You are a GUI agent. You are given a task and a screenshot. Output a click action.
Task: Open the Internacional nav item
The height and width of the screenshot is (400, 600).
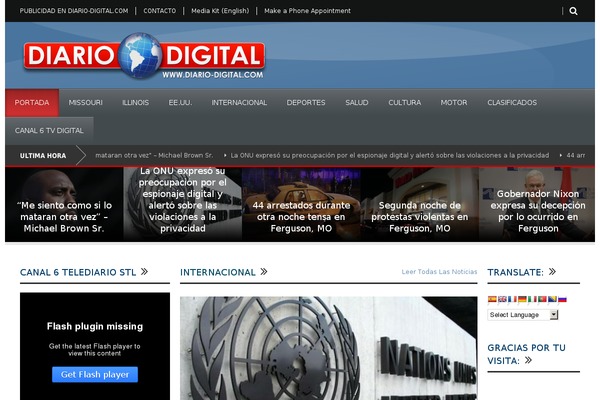239,103
